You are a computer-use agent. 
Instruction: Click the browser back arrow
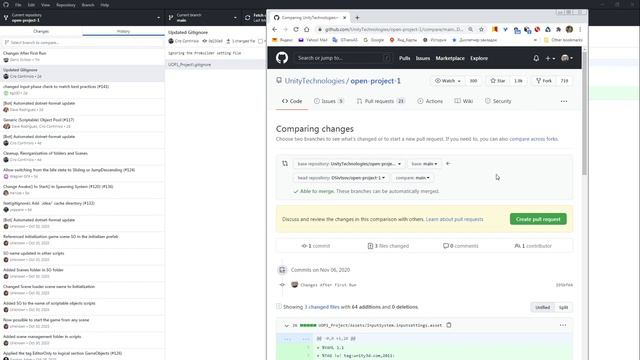tap(275, 29)
